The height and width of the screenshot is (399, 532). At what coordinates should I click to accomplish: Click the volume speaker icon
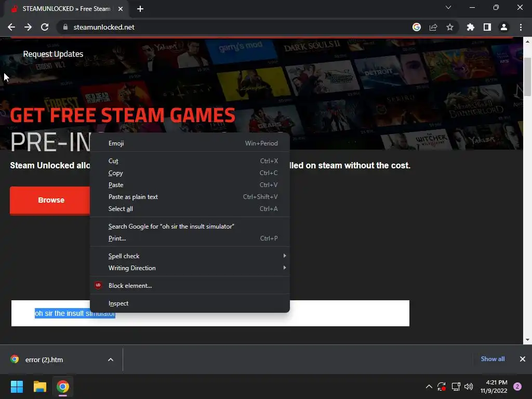click(x=469, y=387)
